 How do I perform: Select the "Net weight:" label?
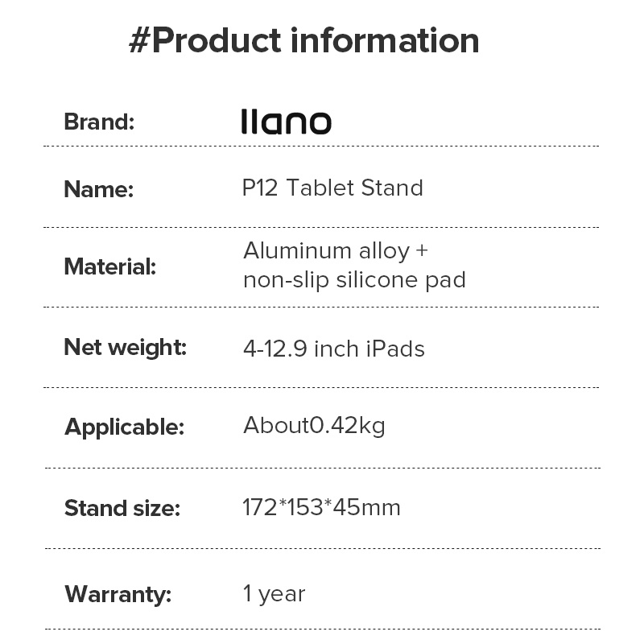(125, 348)
